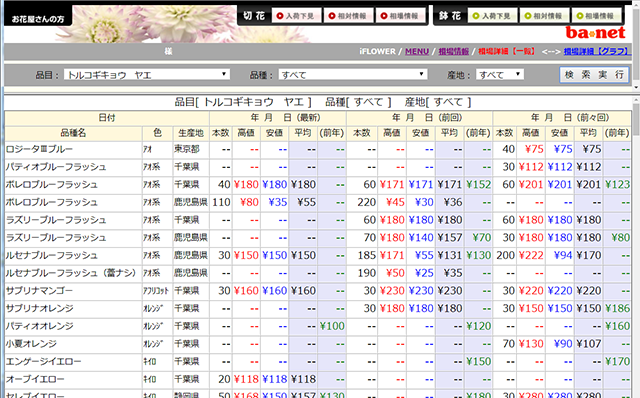The image size is (640, 398).
Task: Click the ¥131 average price cell
Action: tap(450, 255)
